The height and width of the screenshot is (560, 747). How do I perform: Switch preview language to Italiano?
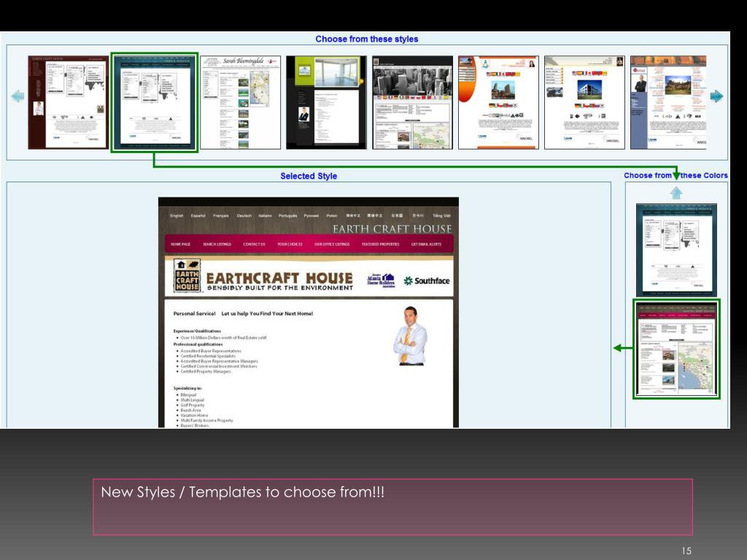(x=265, y=216)
